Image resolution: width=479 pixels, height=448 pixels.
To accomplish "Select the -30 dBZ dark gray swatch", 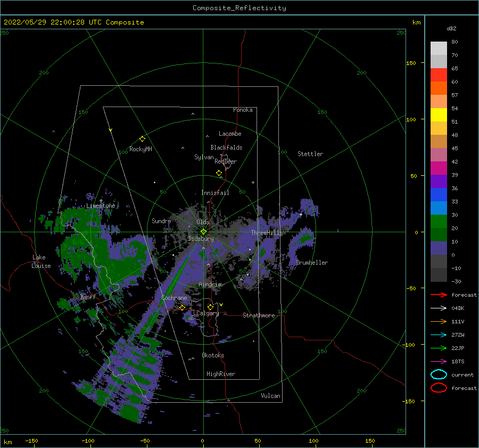I will pos(439,275).
